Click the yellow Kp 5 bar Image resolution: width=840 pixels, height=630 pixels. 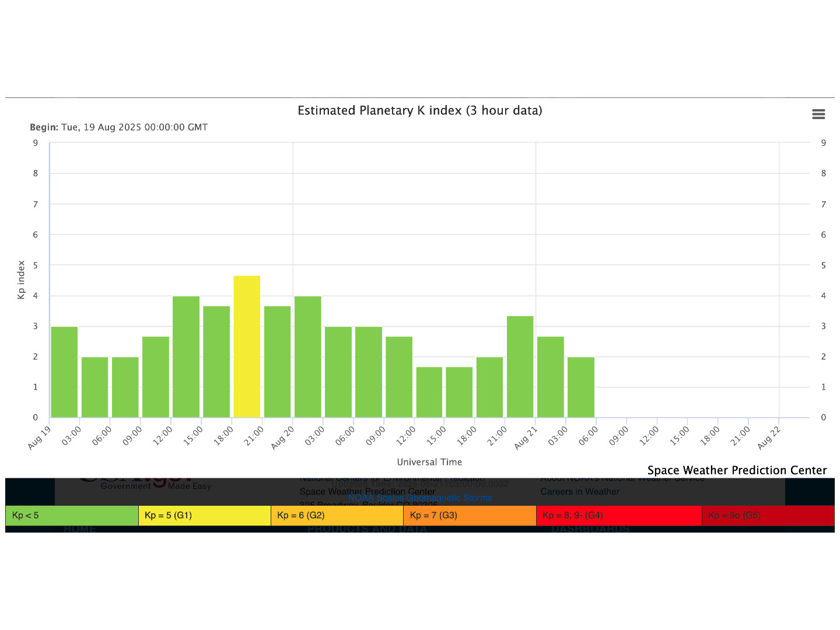pyautogui.click(x=247, y=346)
